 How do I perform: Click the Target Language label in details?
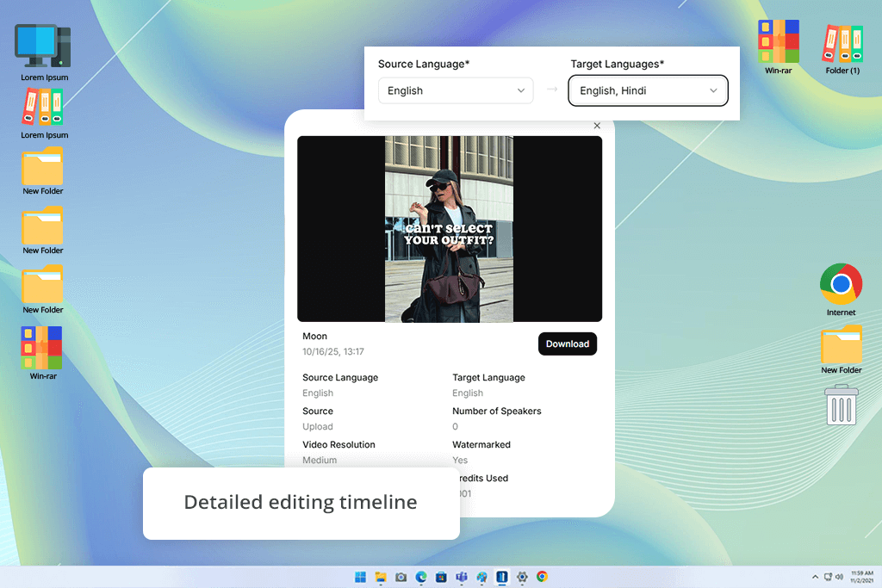point(488,378)
